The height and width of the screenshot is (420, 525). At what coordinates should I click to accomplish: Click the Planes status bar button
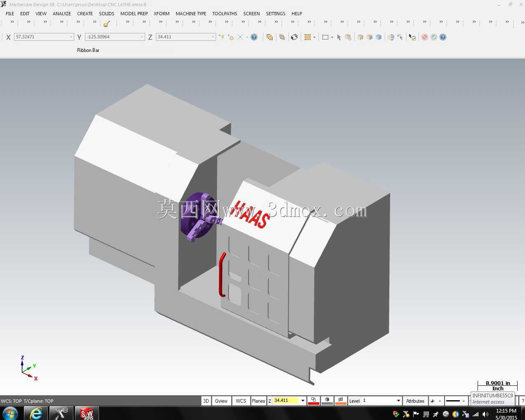259,401
